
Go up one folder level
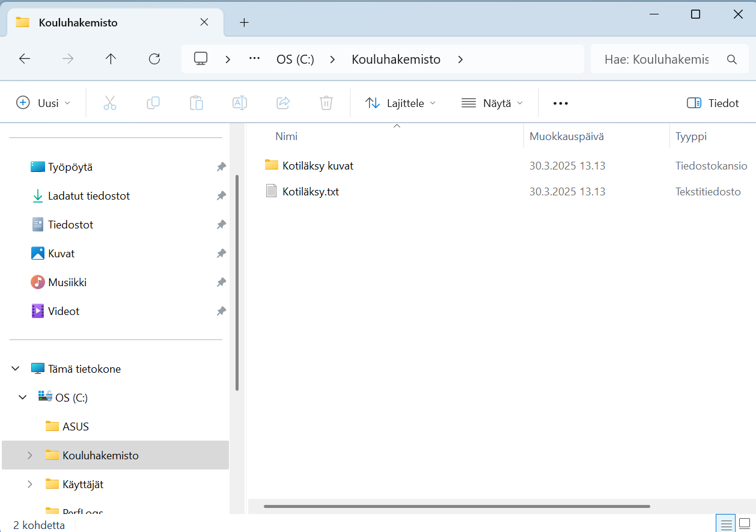pyautogui.click(x=111, y=59)
